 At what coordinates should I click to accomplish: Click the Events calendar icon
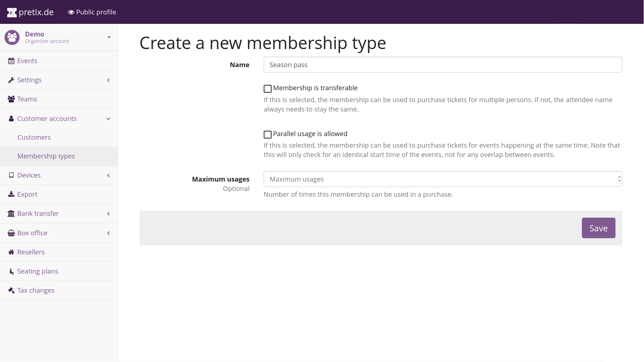pos(11,61)
